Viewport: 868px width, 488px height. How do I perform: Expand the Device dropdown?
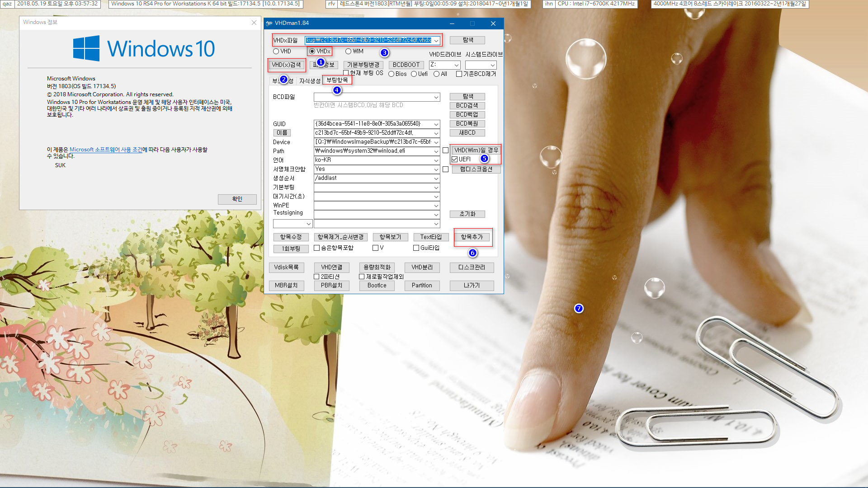point(436,142)
